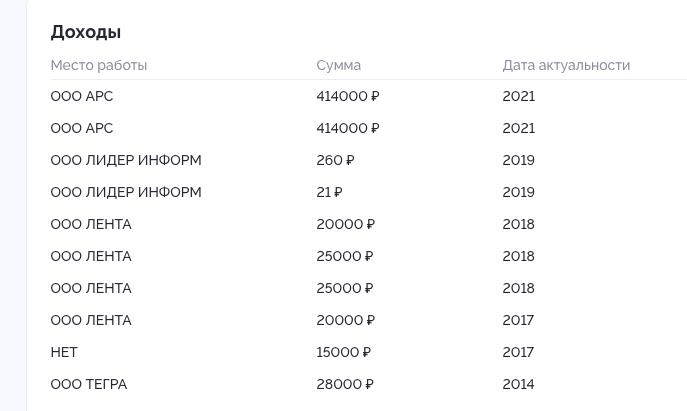Click the 20000 ₽ amount dated 2018
Image resolution: width=687 pixels, height=411 pixels.
[345, 224]
